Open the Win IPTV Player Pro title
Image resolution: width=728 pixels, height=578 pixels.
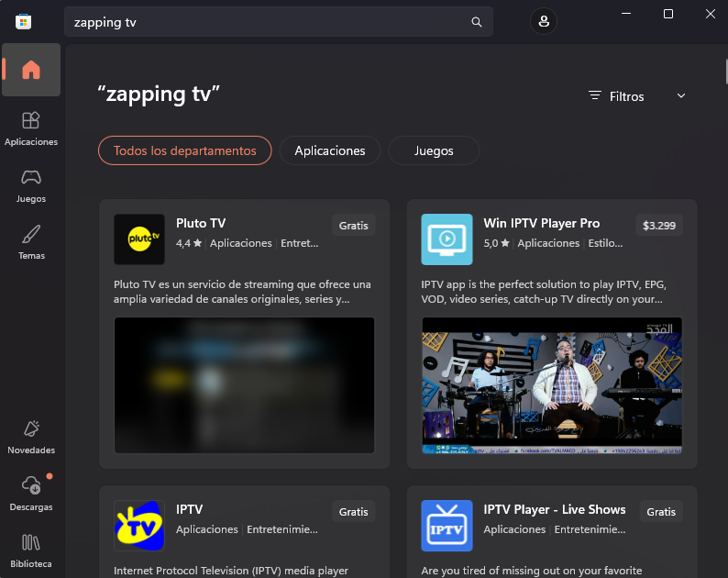click(x=541, y=223)
